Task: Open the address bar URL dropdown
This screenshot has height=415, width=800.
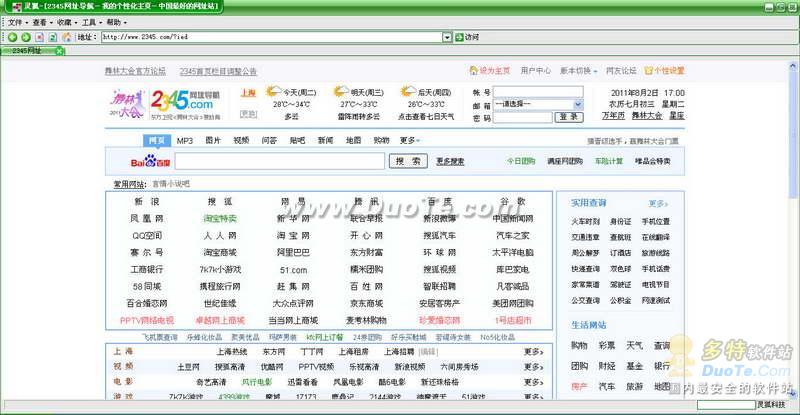Action: click(447, 37)
